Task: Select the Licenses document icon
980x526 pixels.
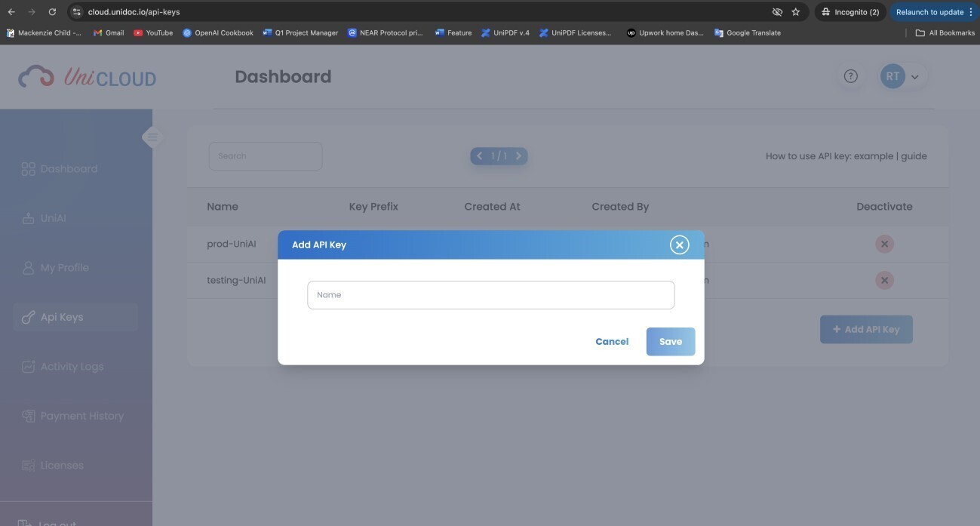Action: point(28,465)
